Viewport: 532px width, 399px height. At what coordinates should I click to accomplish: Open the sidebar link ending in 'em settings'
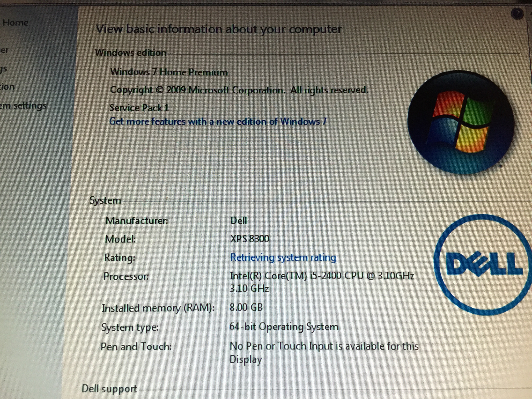pyautogui.click(x=23, y=106)
